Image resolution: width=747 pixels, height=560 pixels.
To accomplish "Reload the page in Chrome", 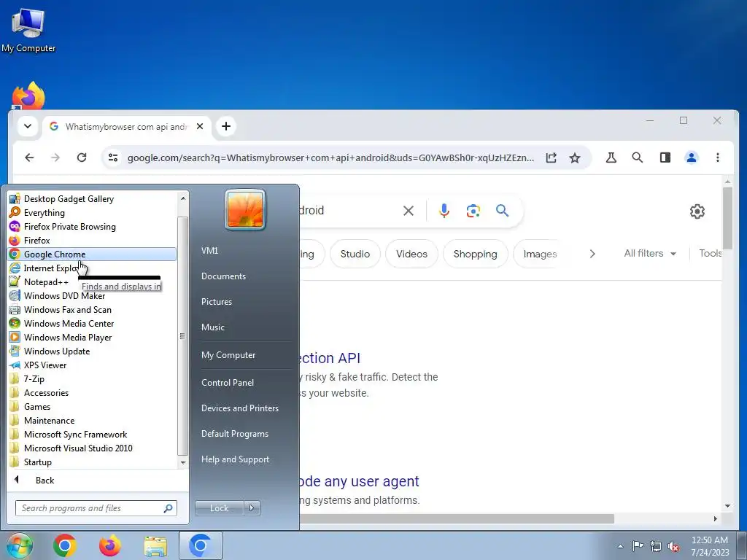I will [82, 157].
